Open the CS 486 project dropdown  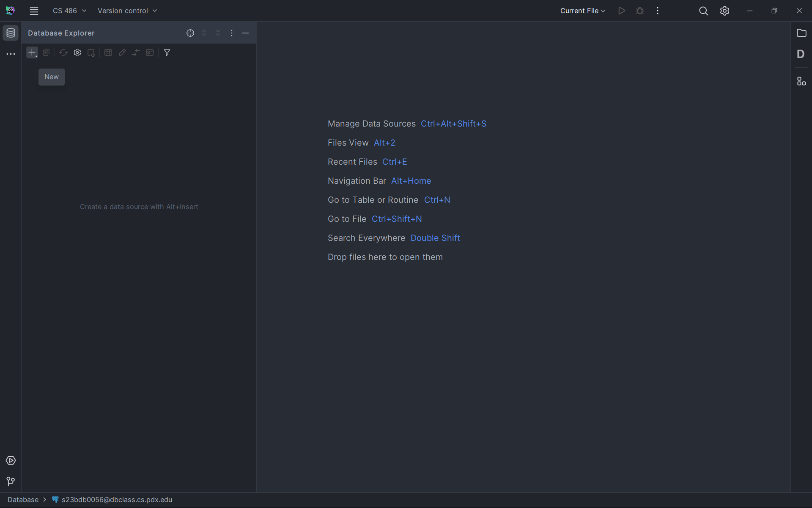point(69,11)
